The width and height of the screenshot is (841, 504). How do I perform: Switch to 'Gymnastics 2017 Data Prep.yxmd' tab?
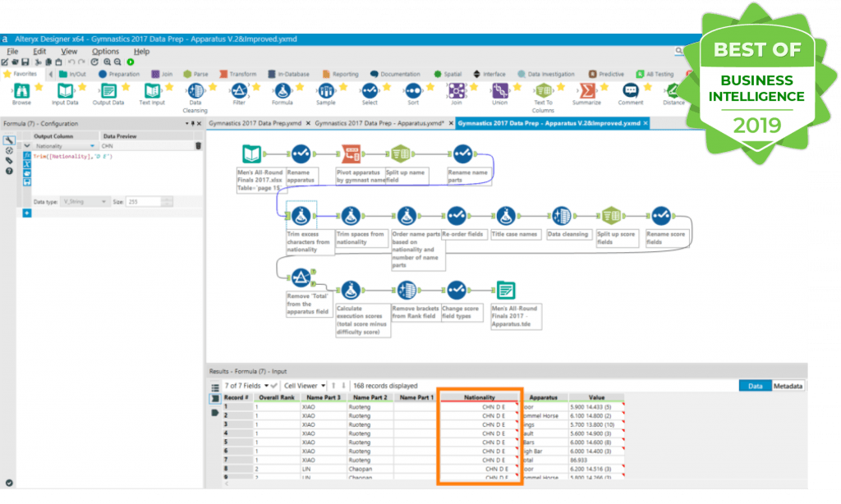pos(255,123)
